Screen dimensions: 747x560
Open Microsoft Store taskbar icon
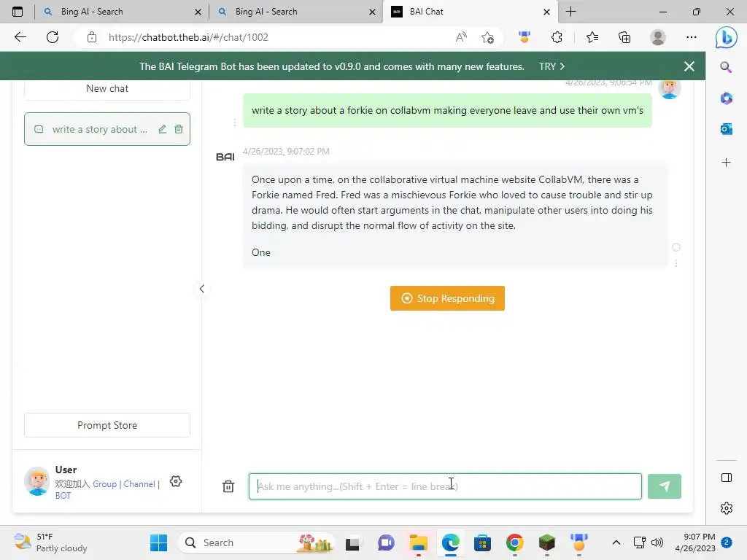click(482, 542)
